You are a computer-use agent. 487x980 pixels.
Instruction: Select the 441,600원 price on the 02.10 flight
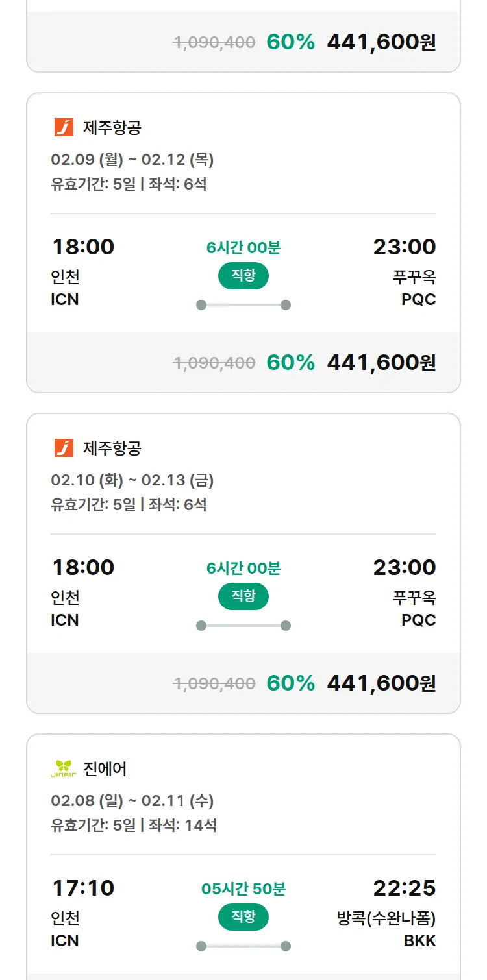[381, 683]
